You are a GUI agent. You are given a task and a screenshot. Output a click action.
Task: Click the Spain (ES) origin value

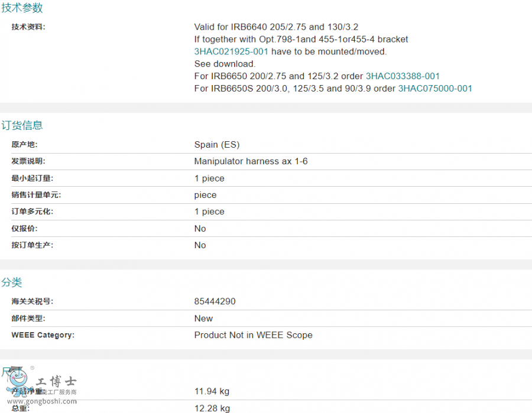tap(217, 145)
